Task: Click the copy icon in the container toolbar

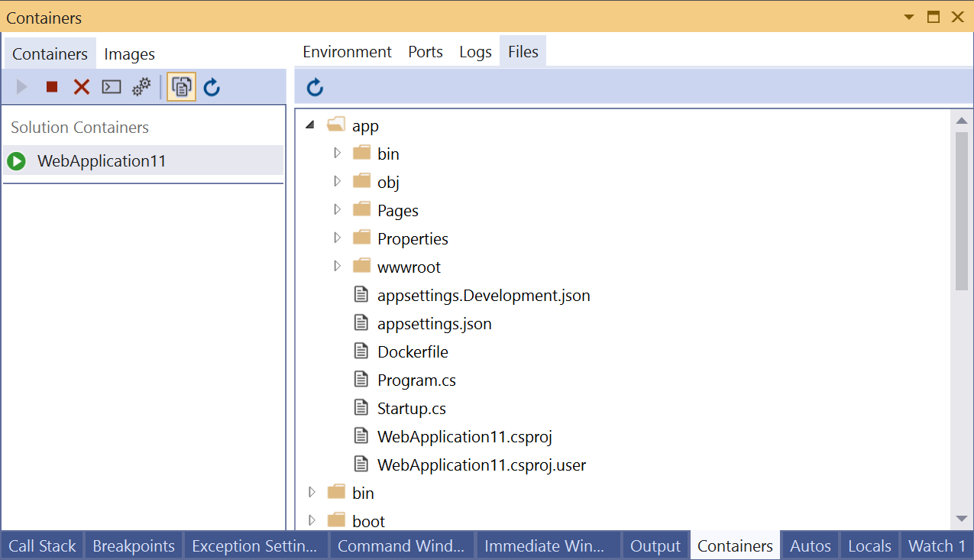Action: pyautogui.click(x=181, y=86)
